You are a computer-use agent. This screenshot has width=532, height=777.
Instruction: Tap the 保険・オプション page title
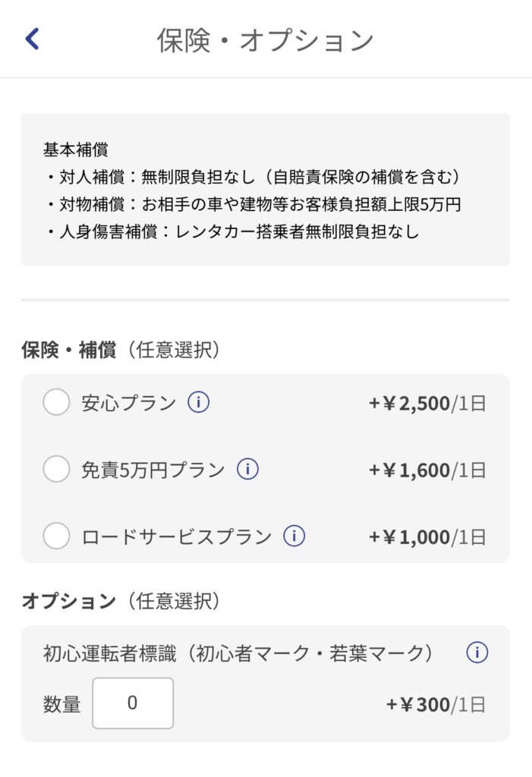pos(266,40)
